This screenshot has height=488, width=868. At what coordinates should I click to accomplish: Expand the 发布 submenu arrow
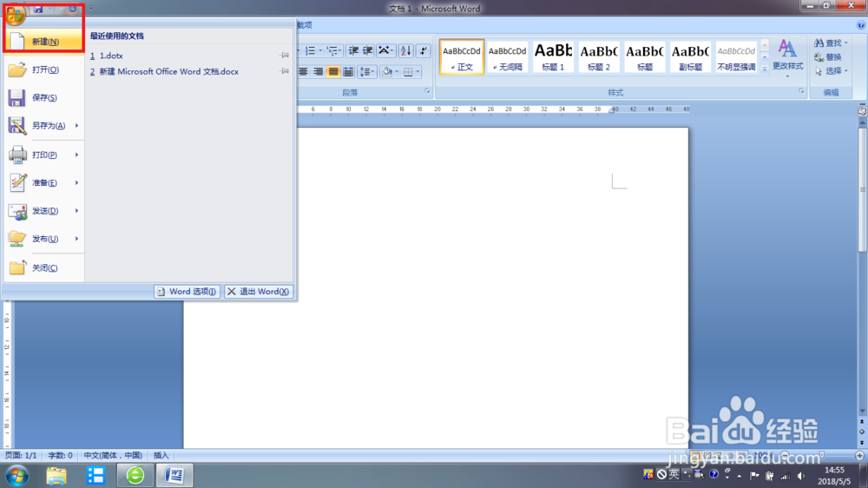coord(77,239)
